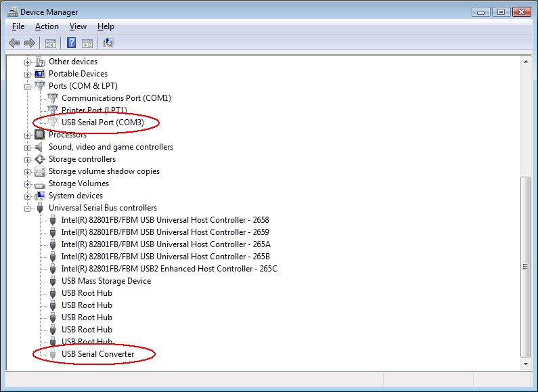Click the USB Serial Converter device icon
538x392 pixels.
(x=52, y=354)
